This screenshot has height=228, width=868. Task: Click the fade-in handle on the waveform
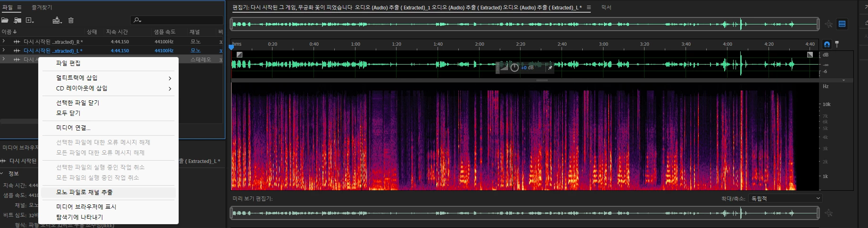coord(240,55)
